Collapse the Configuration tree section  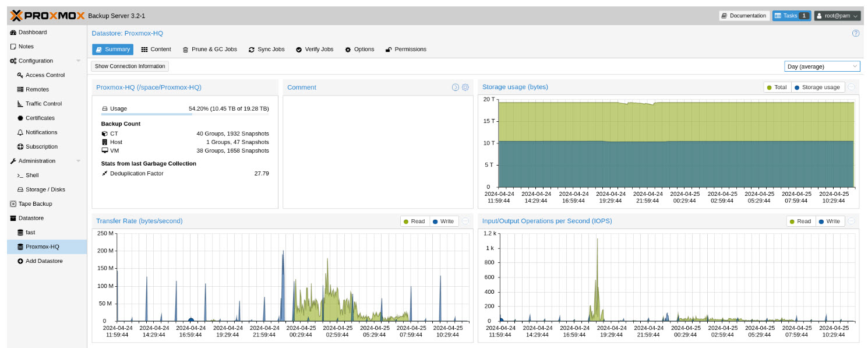[78, 61]
